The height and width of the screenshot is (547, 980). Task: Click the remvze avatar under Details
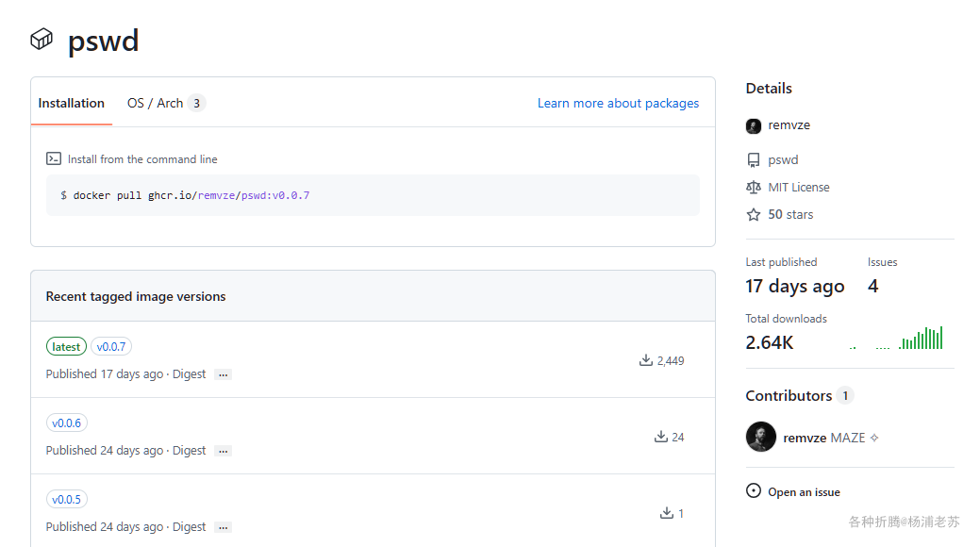click(x=753, y=126)
